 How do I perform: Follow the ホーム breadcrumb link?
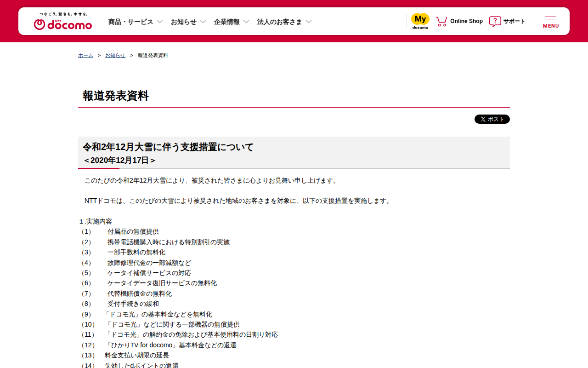point(85,55)
